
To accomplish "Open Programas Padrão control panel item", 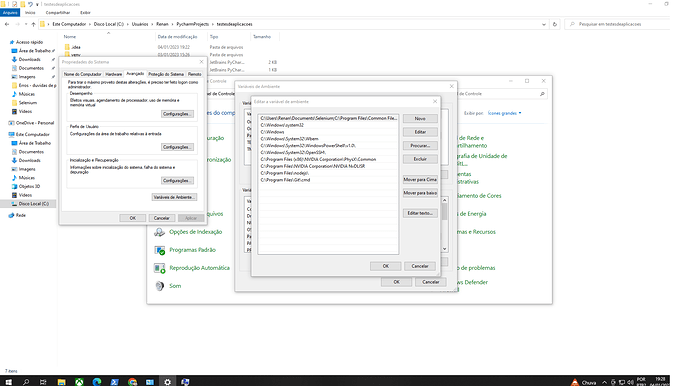I will 192,250.
